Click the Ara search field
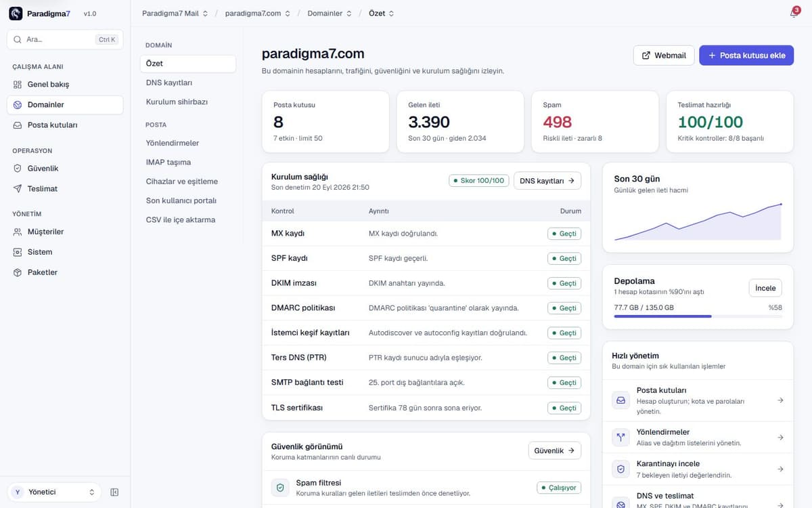 (x=65, y=39)
